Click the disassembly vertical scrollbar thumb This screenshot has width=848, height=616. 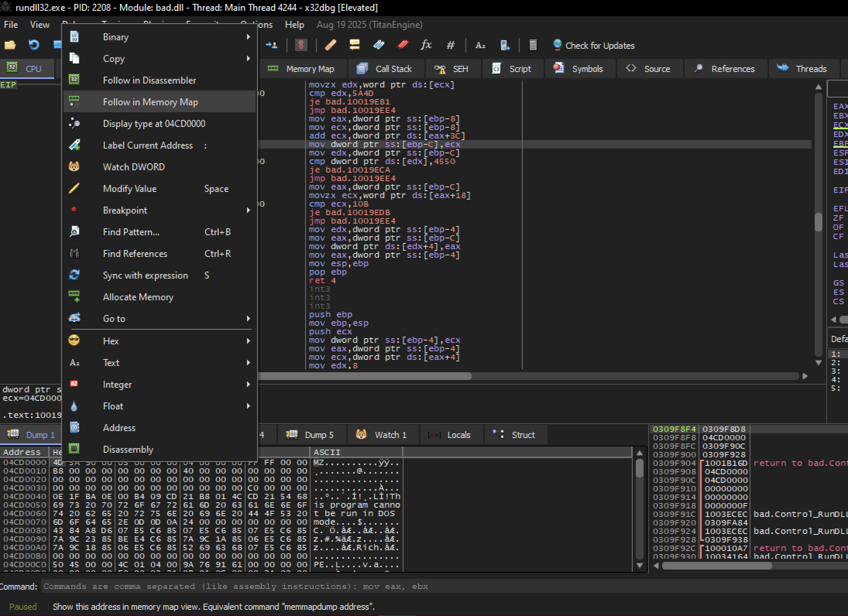[x=818, y=222]
